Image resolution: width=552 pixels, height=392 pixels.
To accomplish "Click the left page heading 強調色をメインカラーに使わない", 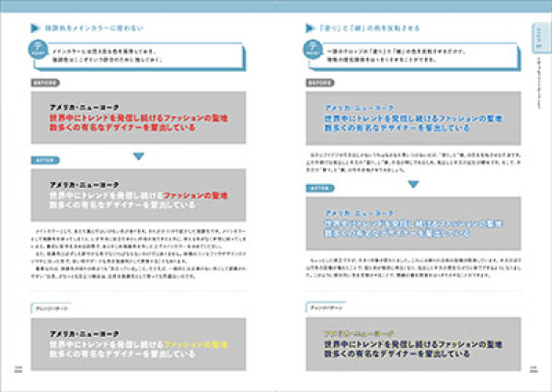I will [x=94, y=29].
